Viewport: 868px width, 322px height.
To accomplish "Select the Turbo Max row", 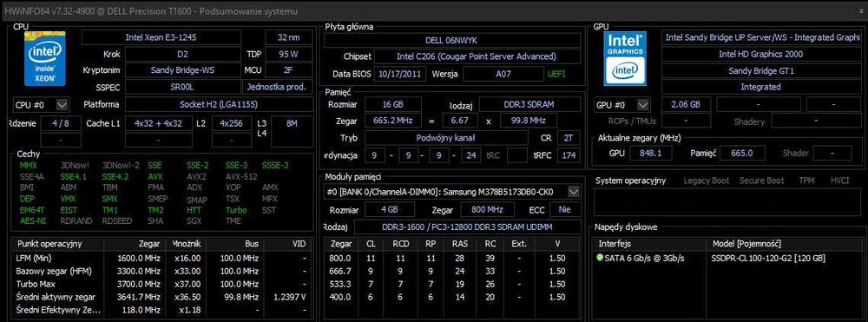I will tap(161, 284).
